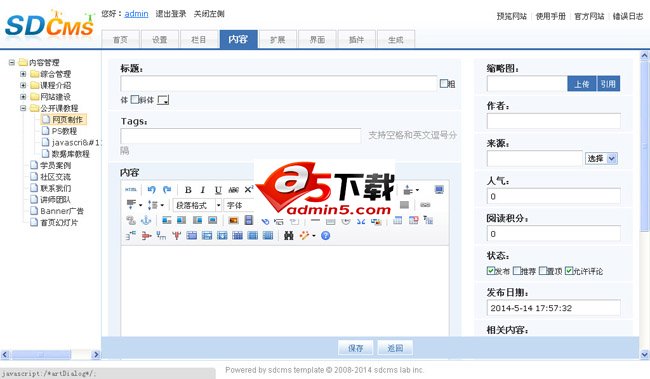Image resolution: width=650 pixels, height=379 pixels.
Task: Click the page icon beside PS教程
Action: 46,131
